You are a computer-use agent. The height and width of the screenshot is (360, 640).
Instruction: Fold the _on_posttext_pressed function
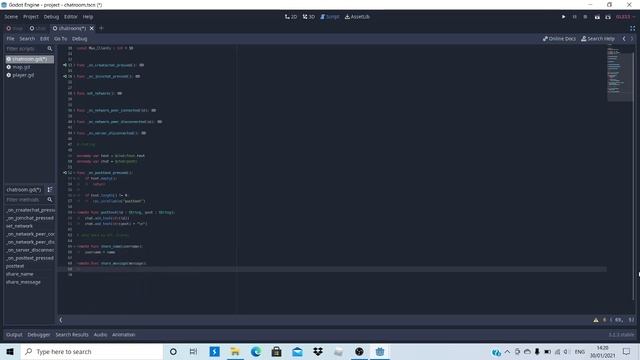pos(74,173)
